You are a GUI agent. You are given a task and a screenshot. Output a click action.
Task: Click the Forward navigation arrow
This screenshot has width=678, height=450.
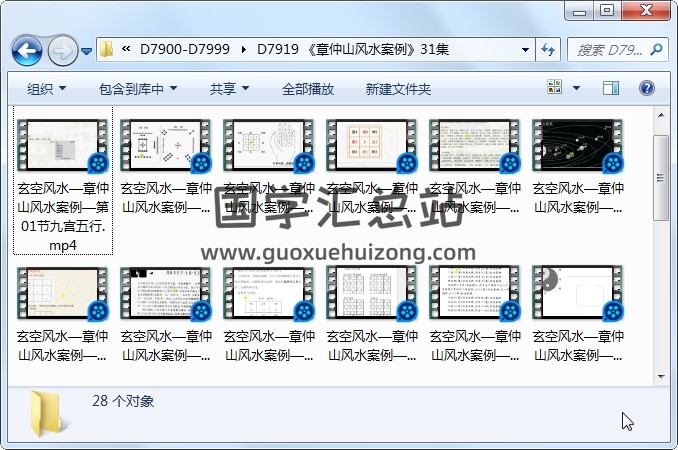[x=62, y=49]
